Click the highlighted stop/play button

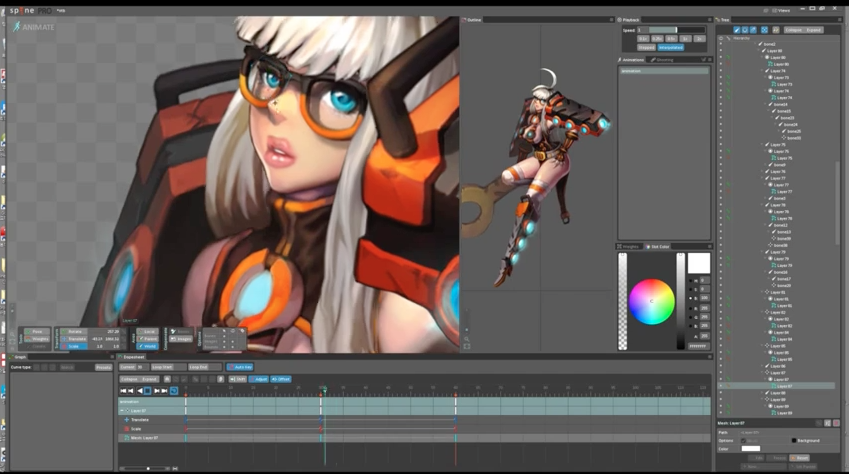148,391
